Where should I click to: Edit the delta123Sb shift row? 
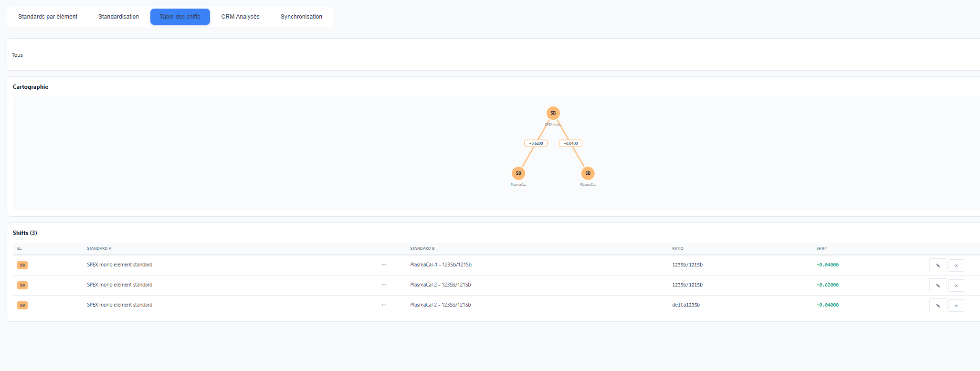[938, 306]
